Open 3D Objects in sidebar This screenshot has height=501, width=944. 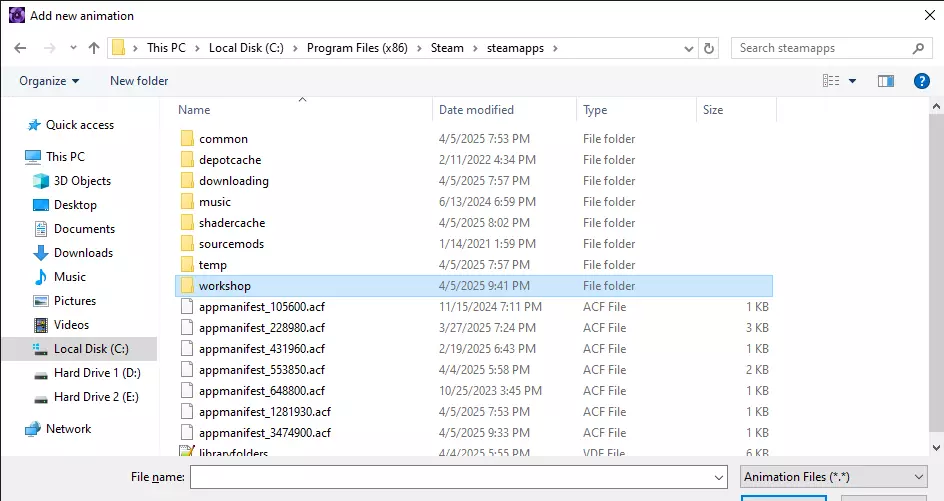click(82, 181)
